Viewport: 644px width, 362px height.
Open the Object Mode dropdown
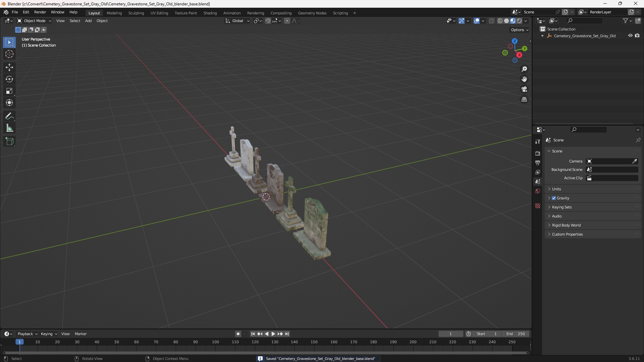(x=34, y=21)
